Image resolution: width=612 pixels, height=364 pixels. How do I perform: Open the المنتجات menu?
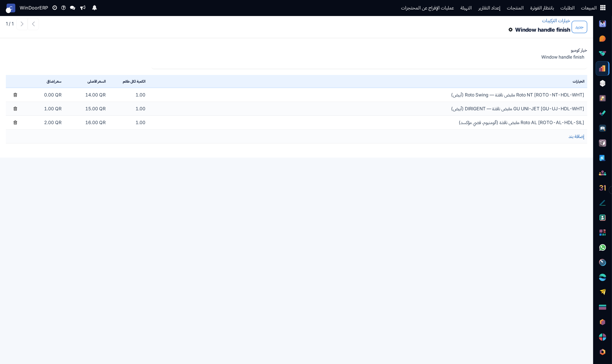click(515, 8)
